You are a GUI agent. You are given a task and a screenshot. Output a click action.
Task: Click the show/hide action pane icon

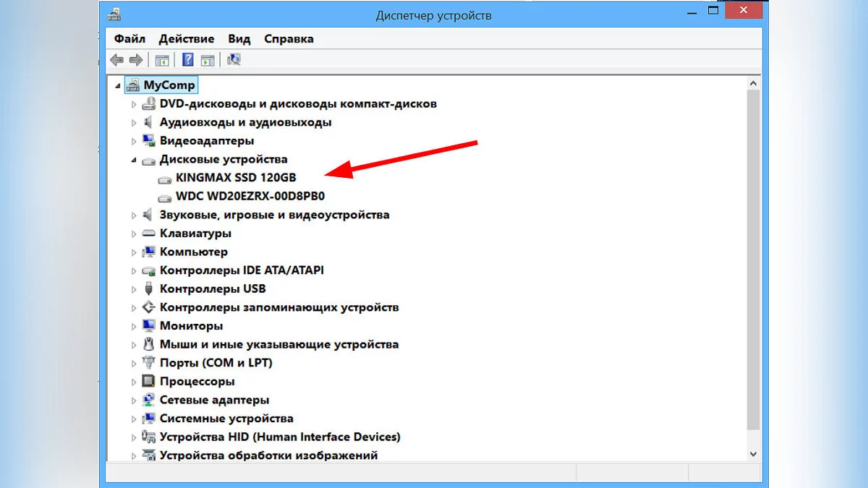pos(208,60)
